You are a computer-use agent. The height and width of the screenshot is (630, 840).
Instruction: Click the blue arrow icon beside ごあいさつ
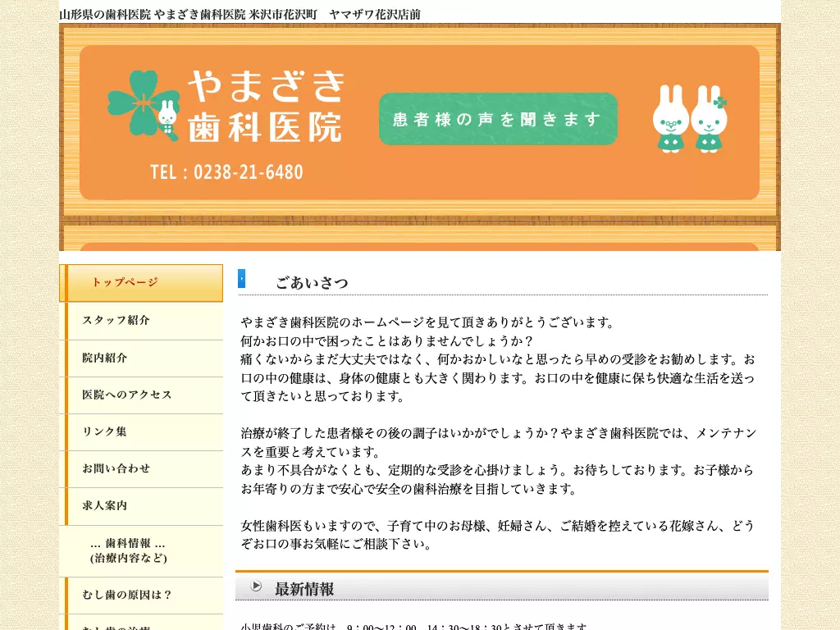pos(242,279)
